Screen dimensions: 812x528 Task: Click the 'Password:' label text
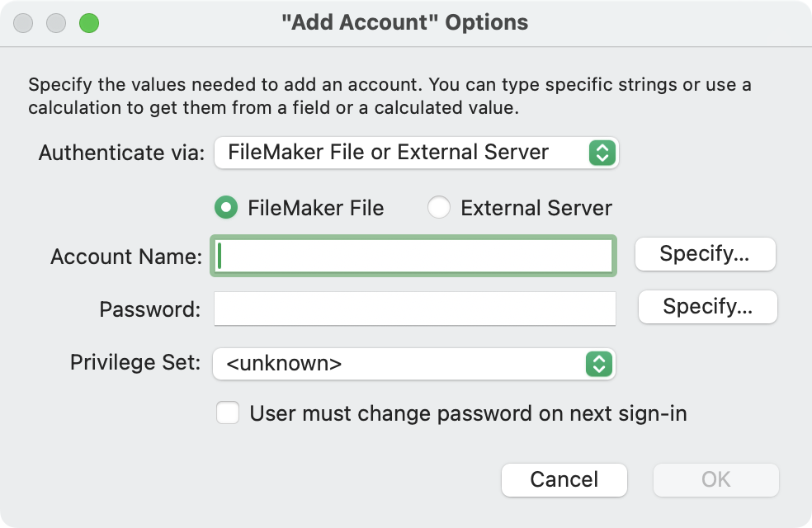(150, 309)
